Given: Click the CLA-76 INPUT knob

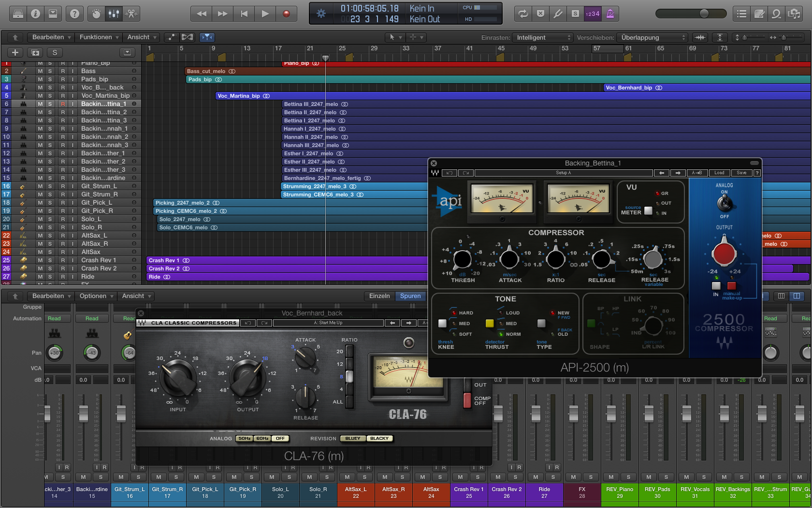Looking at the screenshot, I should (178, 378).
